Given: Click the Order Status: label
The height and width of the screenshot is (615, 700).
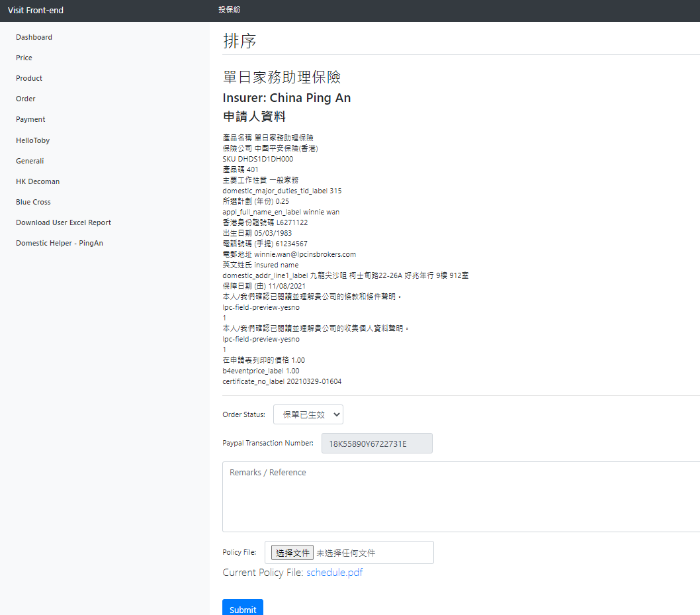Looking at the screenshot, I should pos(243,414).
